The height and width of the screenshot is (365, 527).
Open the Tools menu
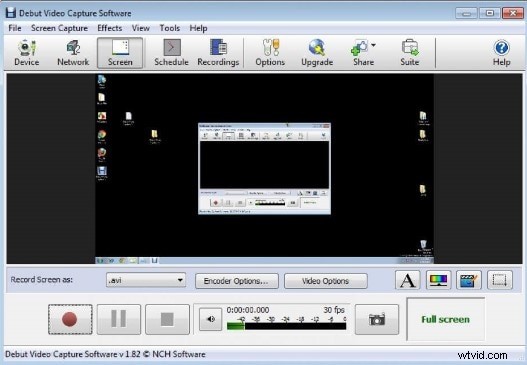click(170, 28)
